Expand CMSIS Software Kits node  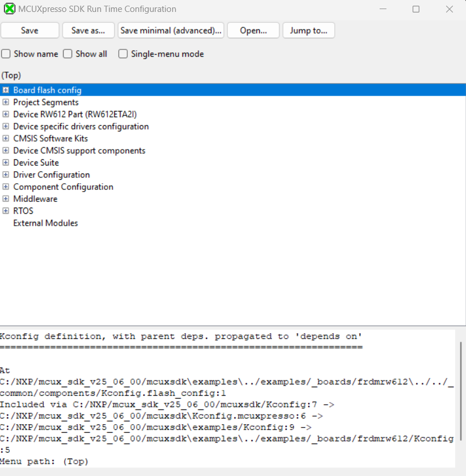(x=6, y=138)
